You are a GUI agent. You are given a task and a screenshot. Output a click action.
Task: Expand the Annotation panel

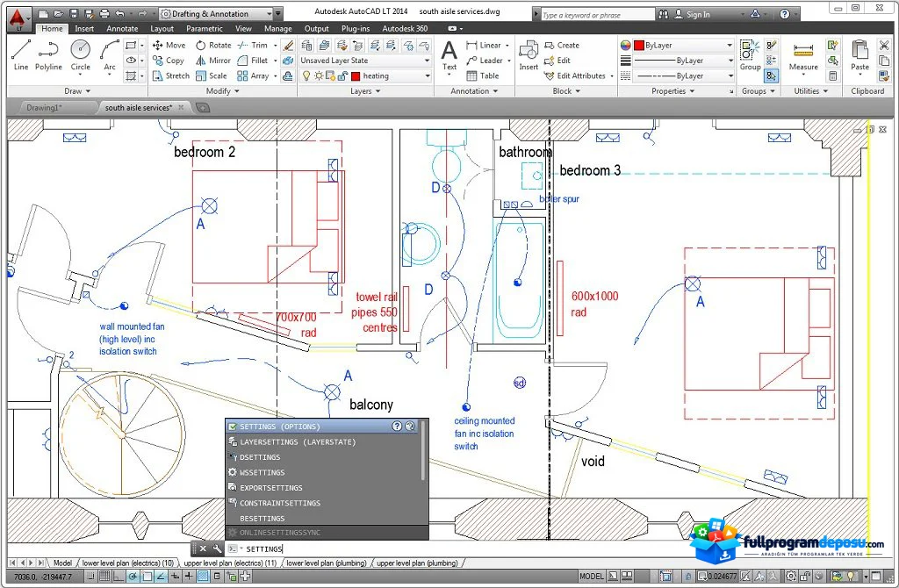(x=474, y=90)
